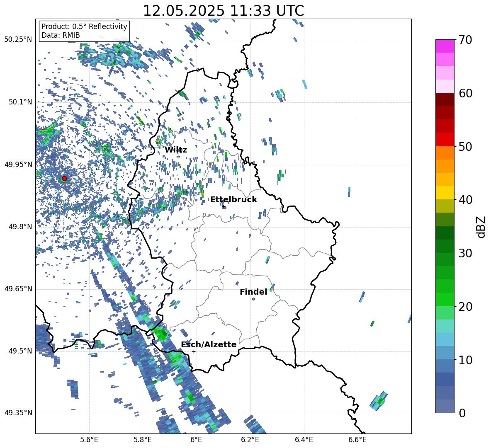This screenshot has width=491, height=448.
Task: Click the longitude label 6°E
Action: point(196,440)
